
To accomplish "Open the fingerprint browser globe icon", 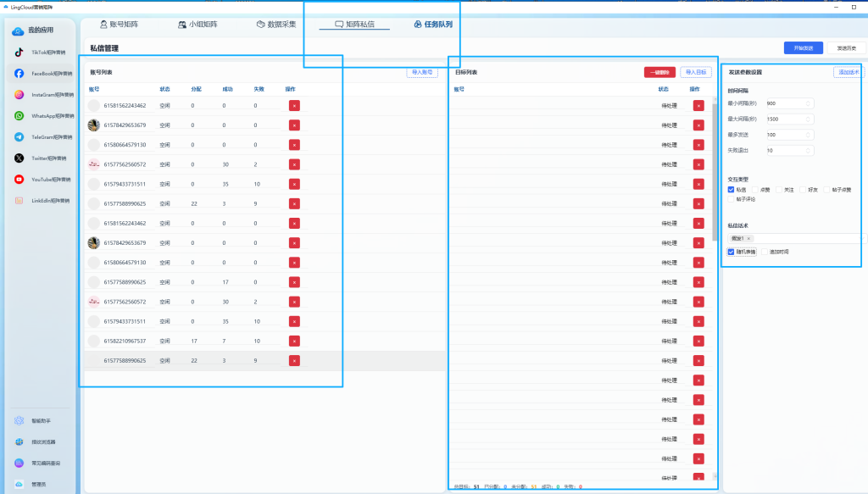I will 19,442.
